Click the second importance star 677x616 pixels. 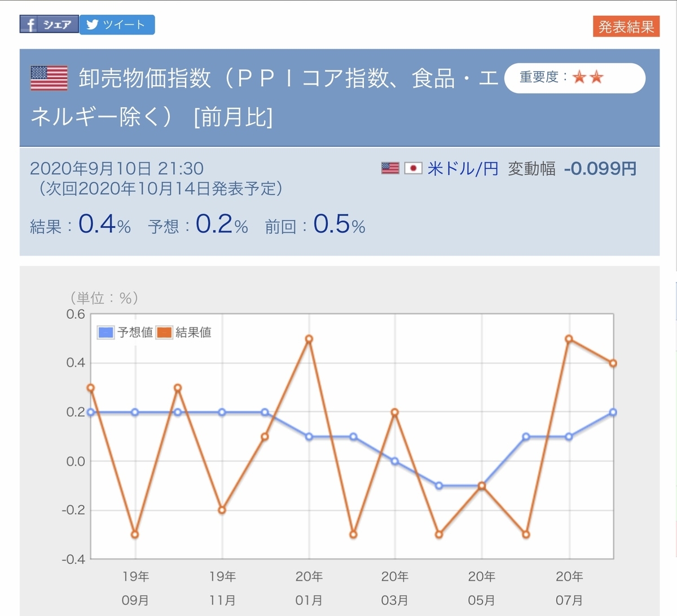[x=596, y=77]
